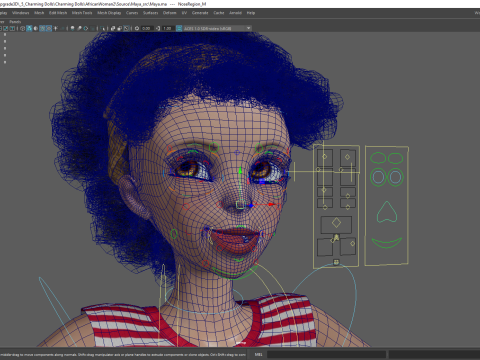The width and height of the screenshot is (480, 360).
Task: Toggle textured display button
Action: 49,28
